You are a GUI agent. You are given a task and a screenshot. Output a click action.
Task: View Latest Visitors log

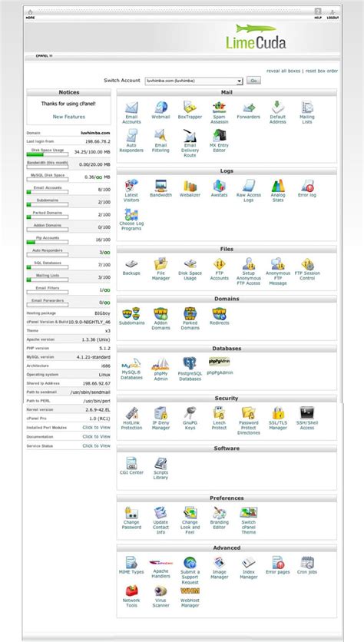coord(131,190)
